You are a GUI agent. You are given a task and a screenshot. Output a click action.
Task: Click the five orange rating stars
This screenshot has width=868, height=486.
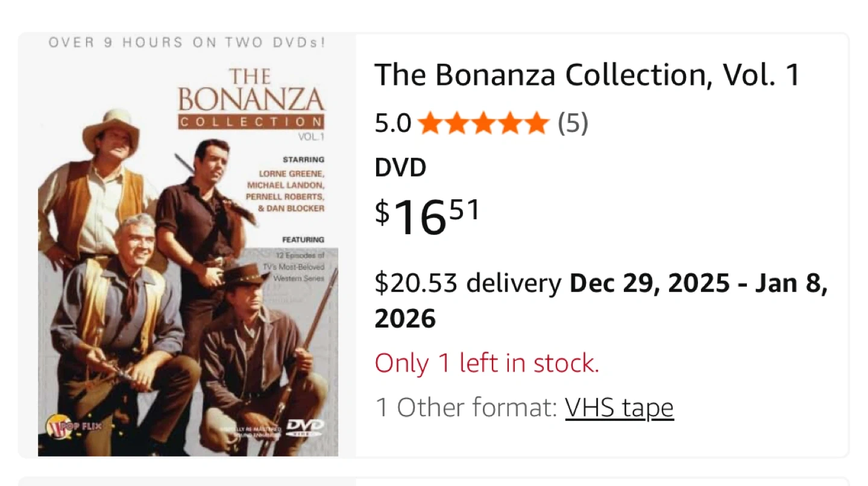483,124
